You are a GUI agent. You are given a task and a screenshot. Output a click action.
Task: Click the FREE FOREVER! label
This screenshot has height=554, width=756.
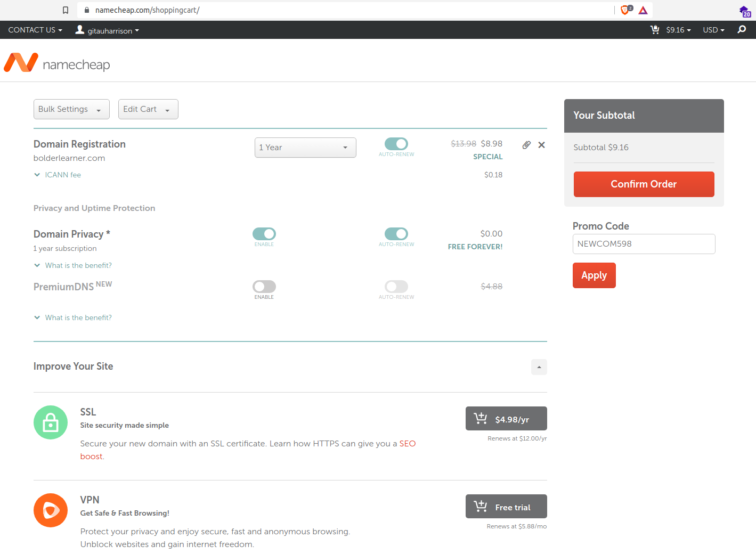click(x=475, y=247)
